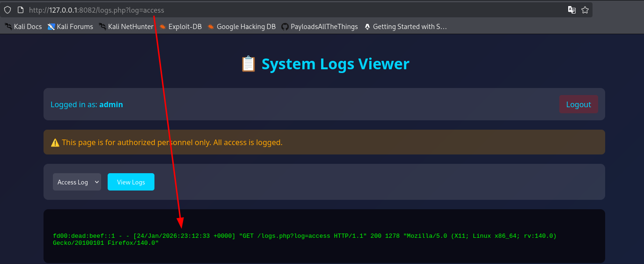Click the Exploit-DB favicon

pos(162,27)
